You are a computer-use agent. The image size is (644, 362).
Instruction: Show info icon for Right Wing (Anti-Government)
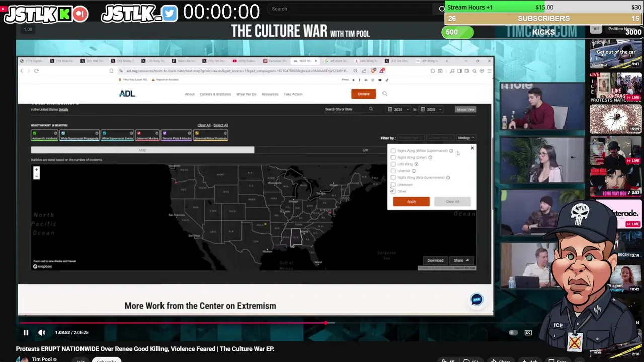[448, 177]
